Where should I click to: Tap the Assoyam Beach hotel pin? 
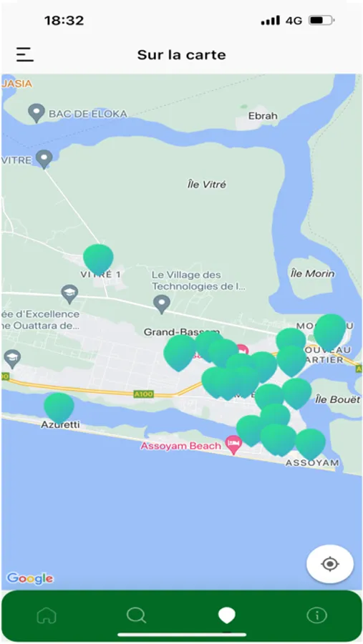tap(234, 445)
